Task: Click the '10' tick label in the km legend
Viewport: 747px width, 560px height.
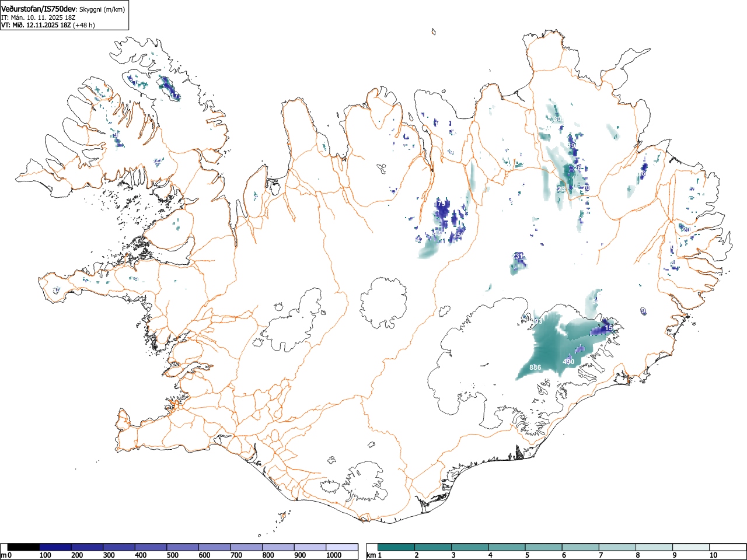Action: click(713, 555)
